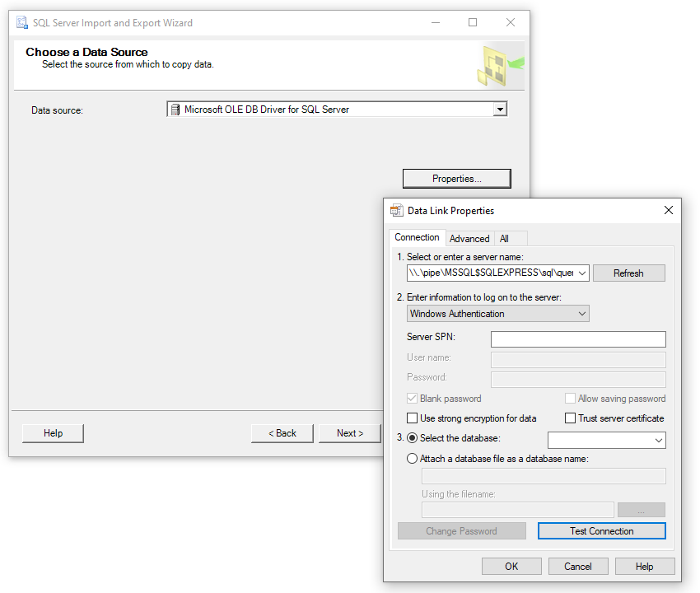The width and height of the screenshot is (700, 593).
Task: Switch to the All tab
Action: [511, 238]
